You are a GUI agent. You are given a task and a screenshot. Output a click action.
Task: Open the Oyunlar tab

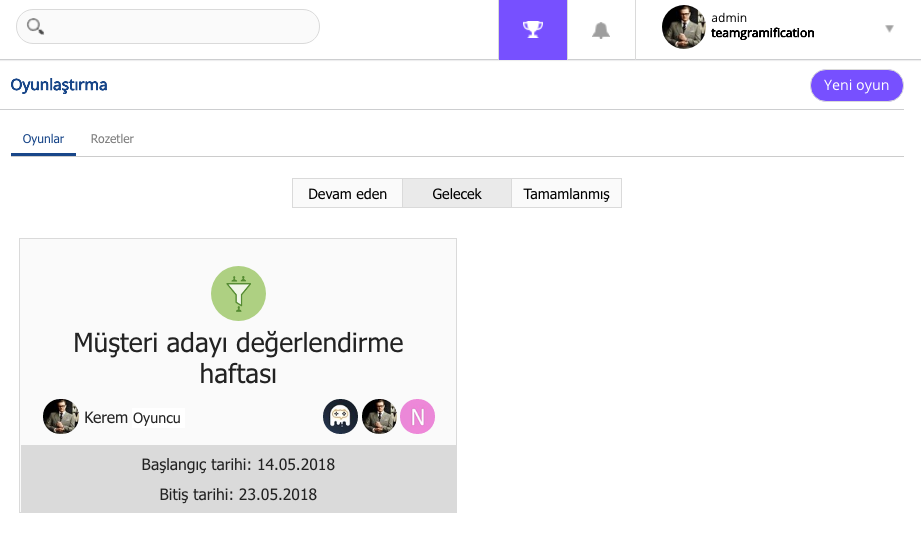[43, 139]
